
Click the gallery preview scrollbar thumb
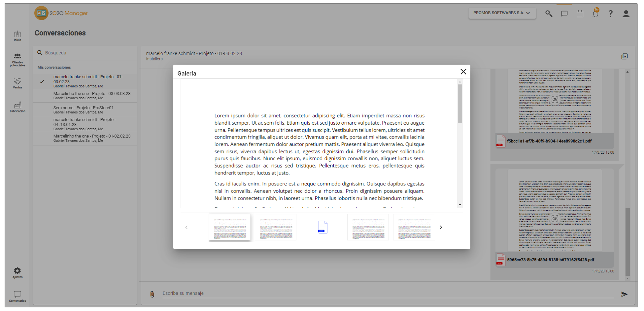[x=460, y=104]
